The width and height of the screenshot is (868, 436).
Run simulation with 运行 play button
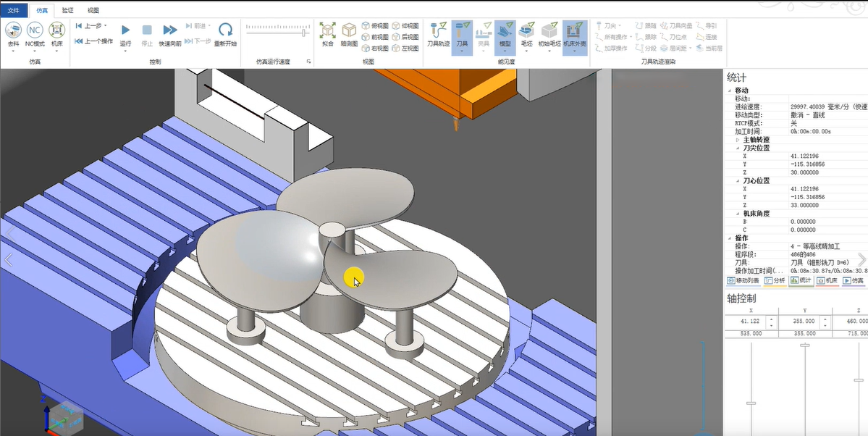coord(125,30)
